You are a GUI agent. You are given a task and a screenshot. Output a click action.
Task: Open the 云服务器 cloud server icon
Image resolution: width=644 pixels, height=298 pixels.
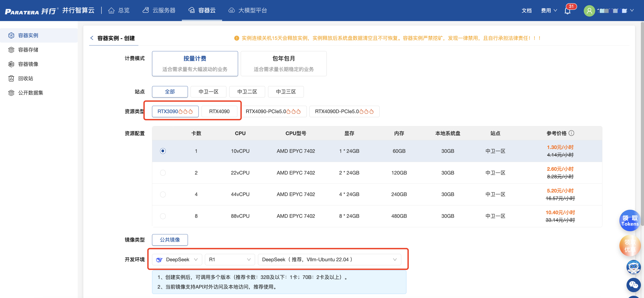pyautogui.click(x=146, y=10)
